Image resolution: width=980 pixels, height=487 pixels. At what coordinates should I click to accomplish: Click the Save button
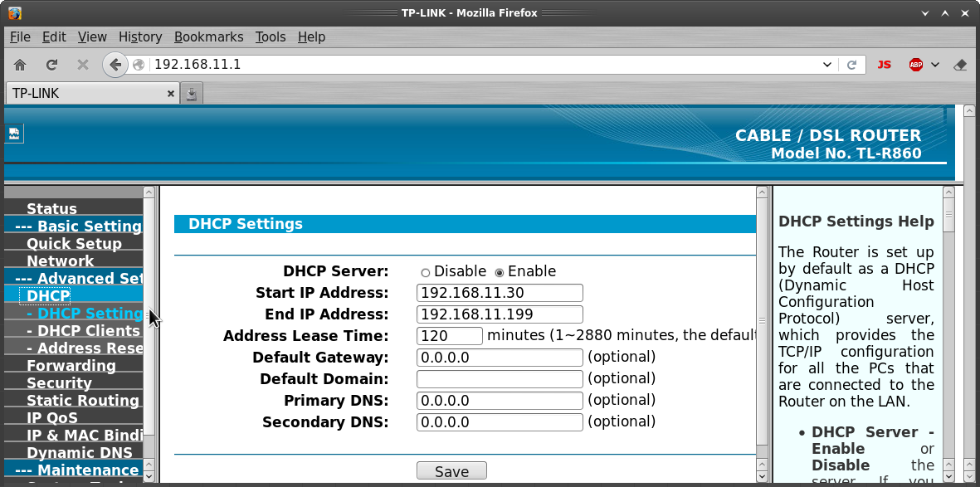click(451, 471)
